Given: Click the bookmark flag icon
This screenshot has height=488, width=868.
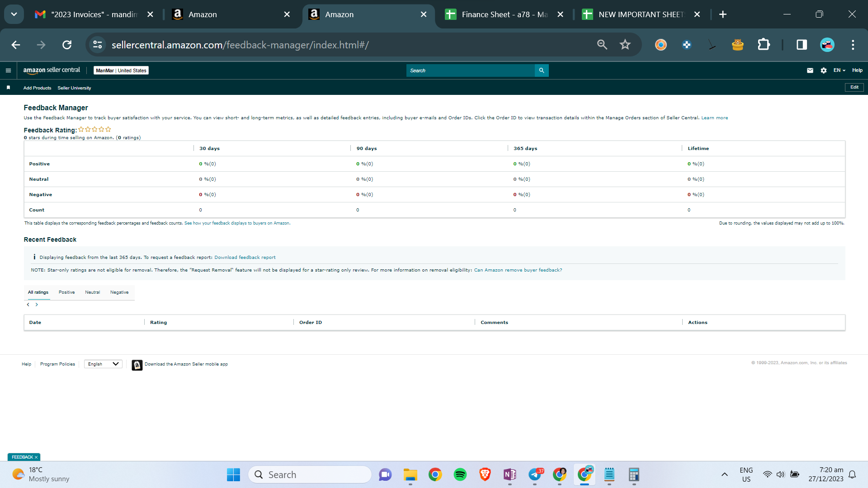Looking at the screenshot, I should [x=8, y=88].
